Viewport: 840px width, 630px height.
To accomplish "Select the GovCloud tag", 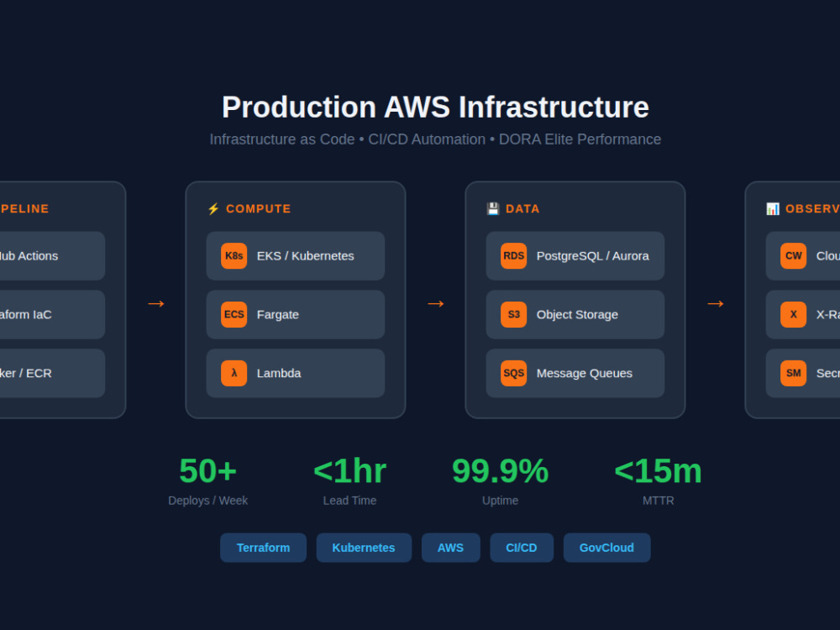I will coord(606,548).
